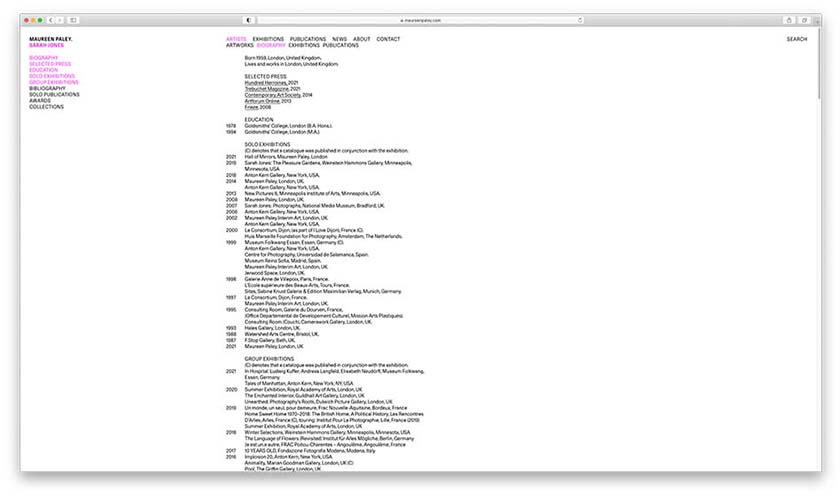Click the Safari back arrow button

[50, 20]
